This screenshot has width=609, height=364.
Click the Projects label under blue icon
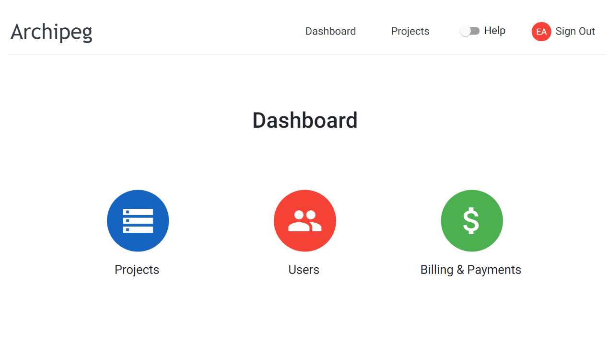pyautogui.click(x=137, y=270)
